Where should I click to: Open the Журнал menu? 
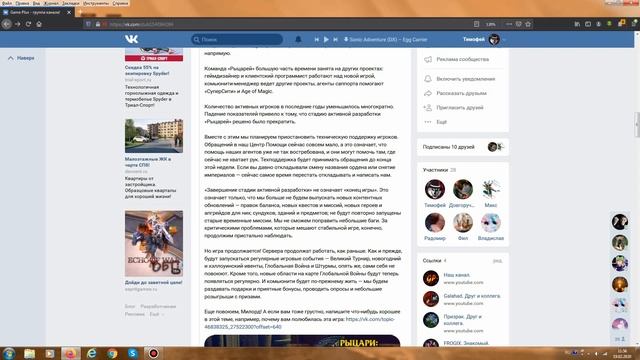click(x=51, y=3)
